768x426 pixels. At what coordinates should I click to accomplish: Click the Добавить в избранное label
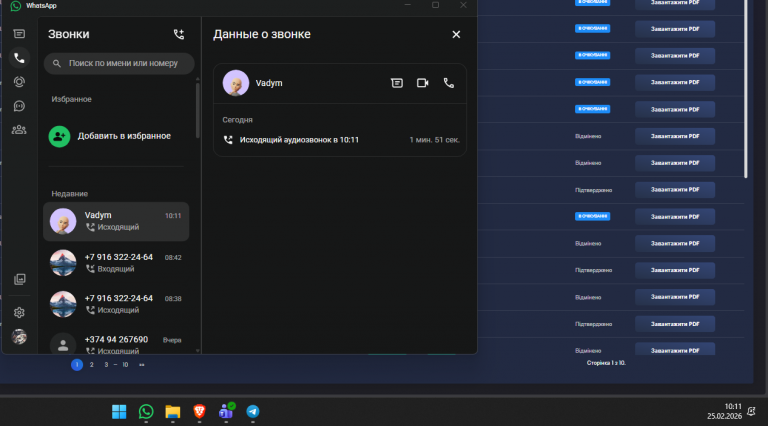[x=124, y=136]
